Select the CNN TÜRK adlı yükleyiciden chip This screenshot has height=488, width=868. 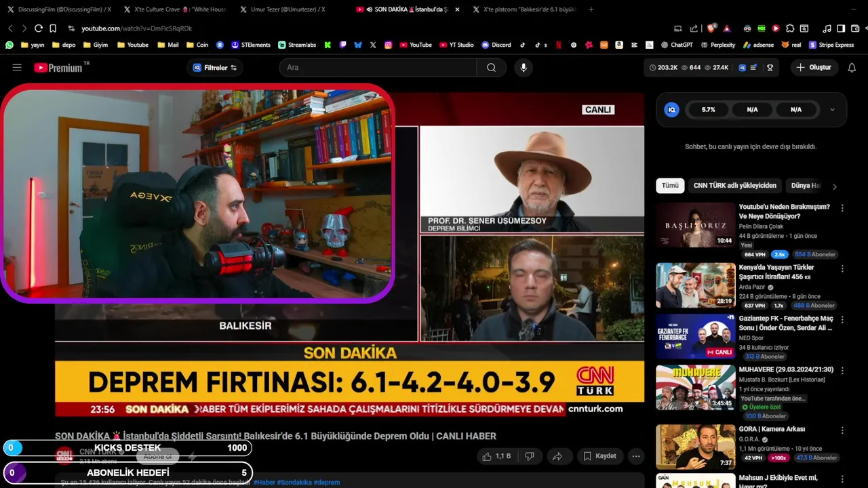coord(734,186)
